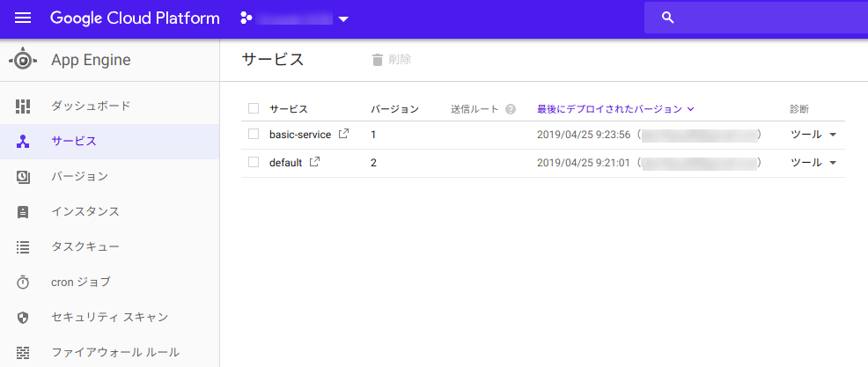Image resolution: width=868 pixels, height=367 pixels.
Task: Click the サービス sidebar icon
Action: point(23,141)
